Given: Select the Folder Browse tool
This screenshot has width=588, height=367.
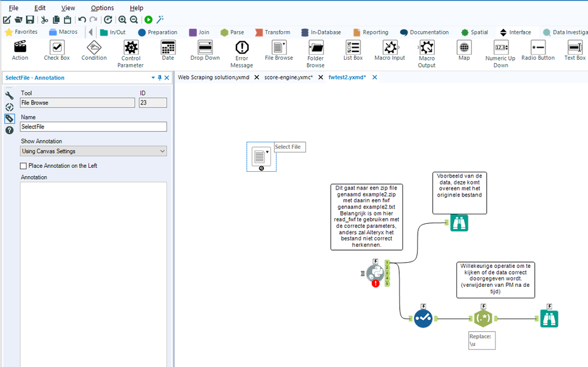Looking at the screenshot, I should point(316,54).
